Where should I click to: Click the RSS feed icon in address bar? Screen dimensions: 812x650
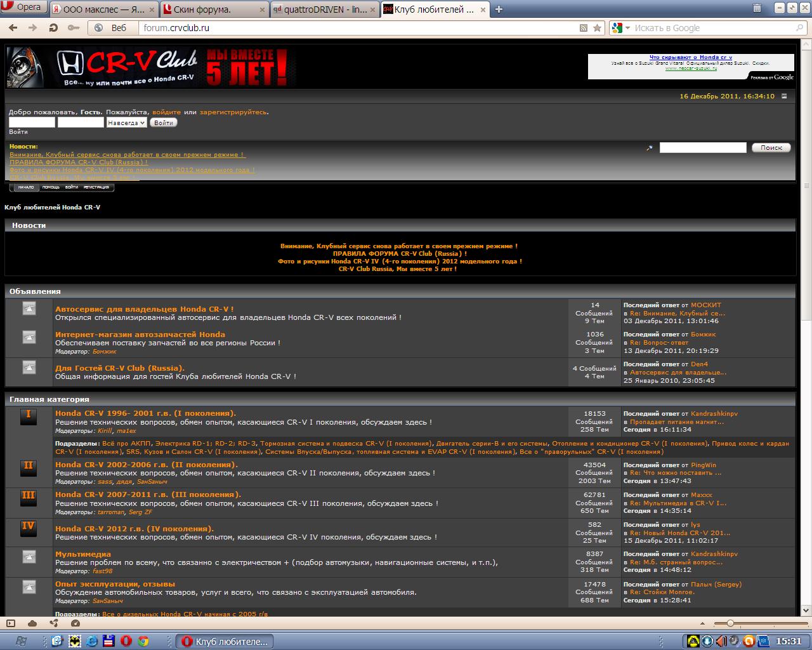coord(584,28)
